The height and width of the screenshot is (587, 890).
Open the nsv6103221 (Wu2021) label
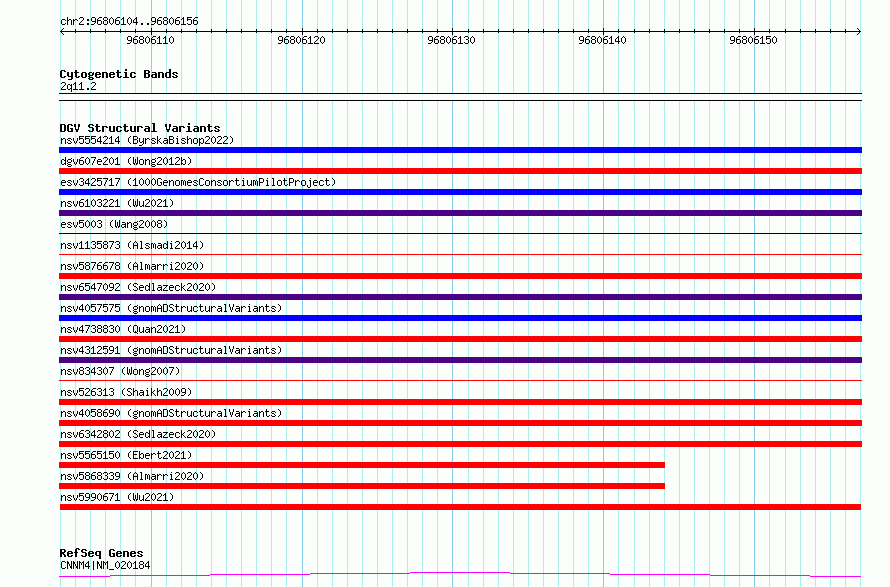(x=117, y=203)
